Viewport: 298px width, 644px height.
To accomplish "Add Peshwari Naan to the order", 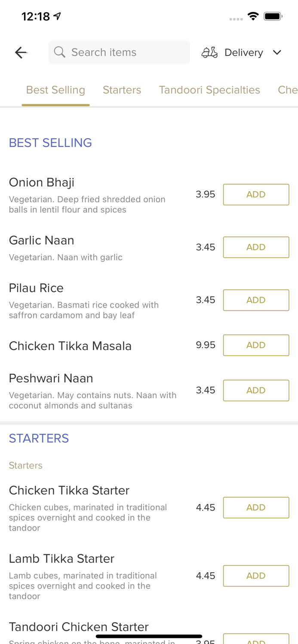I will coord(256,390).
